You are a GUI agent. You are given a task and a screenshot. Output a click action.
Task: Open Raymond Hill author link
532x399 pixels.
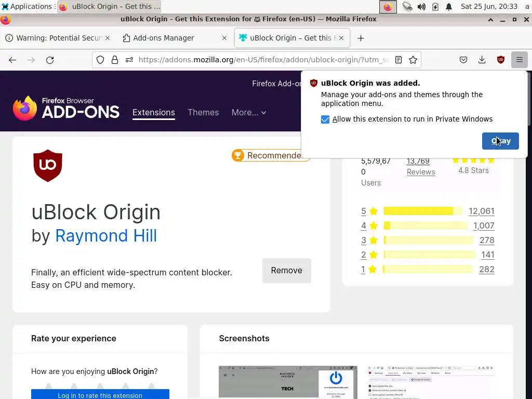pyautogui.click(x=106, y=235)
